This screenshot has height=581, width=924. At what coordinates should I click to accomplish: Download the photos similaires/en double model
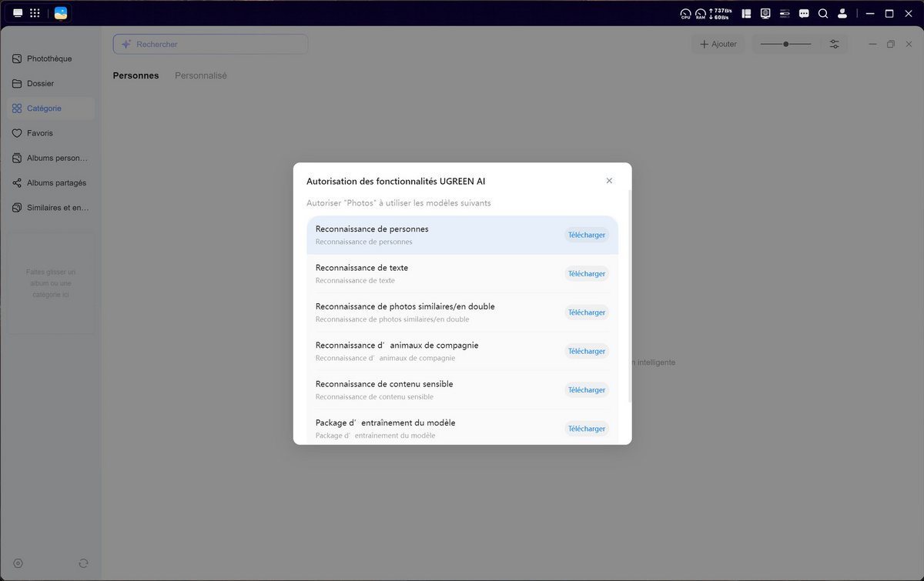tap(587, 312)
